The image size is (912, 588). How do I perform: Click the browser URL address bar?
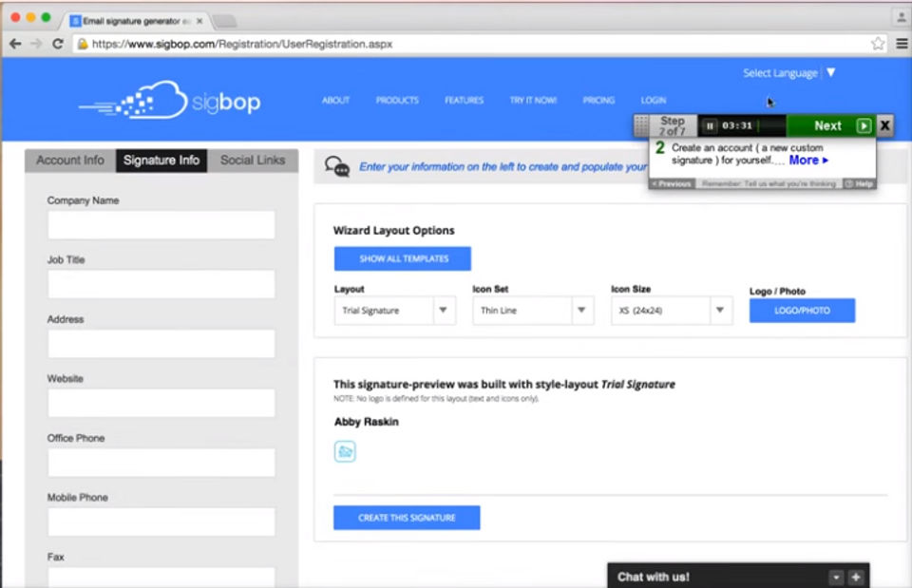click(480, 44)
